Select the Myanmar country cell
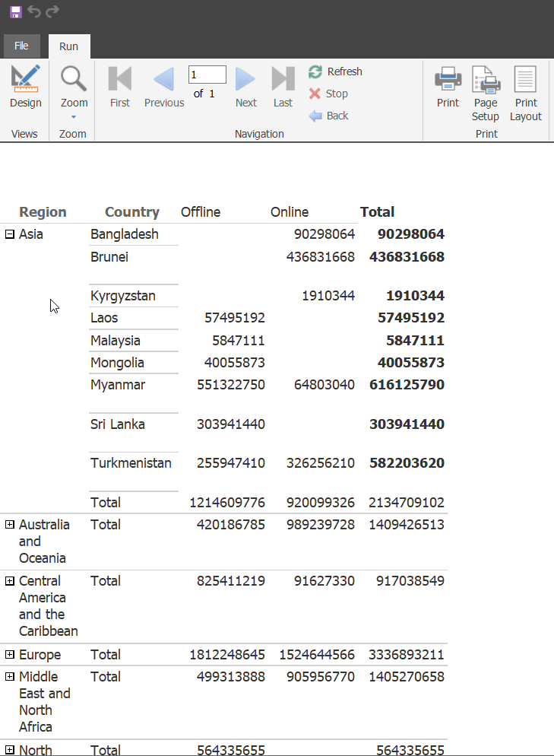 (118, 385)
